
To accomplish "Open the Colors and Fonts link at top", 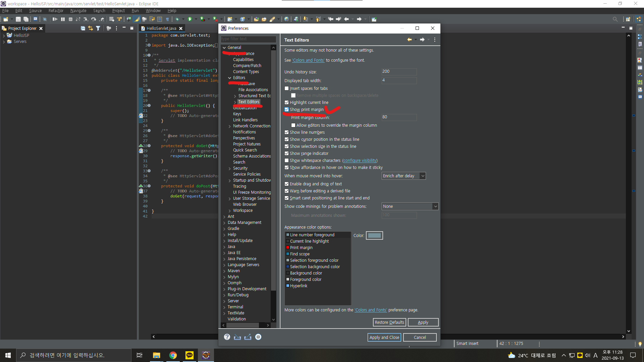I will click(308, 60).
